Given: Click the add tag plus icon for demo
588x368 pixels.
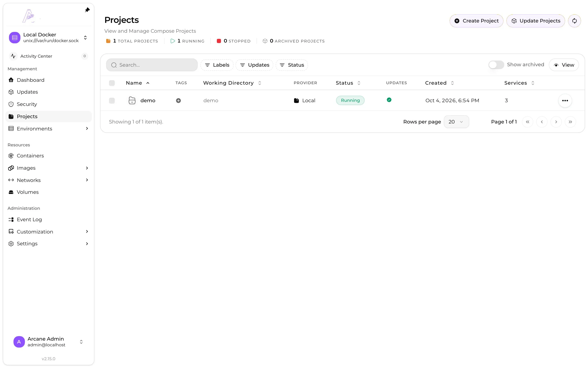Looking at the screenshot, I should (x=178, y=101).
